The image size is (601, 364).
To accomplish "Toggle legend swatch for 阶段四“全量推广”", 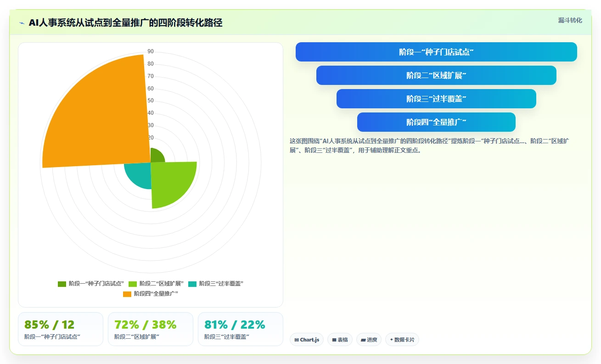I will pos(127,294).
